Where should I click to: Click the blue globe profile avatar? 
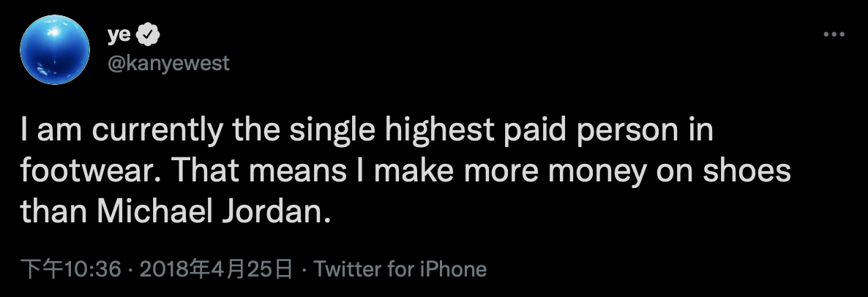(x=48, y=48)
